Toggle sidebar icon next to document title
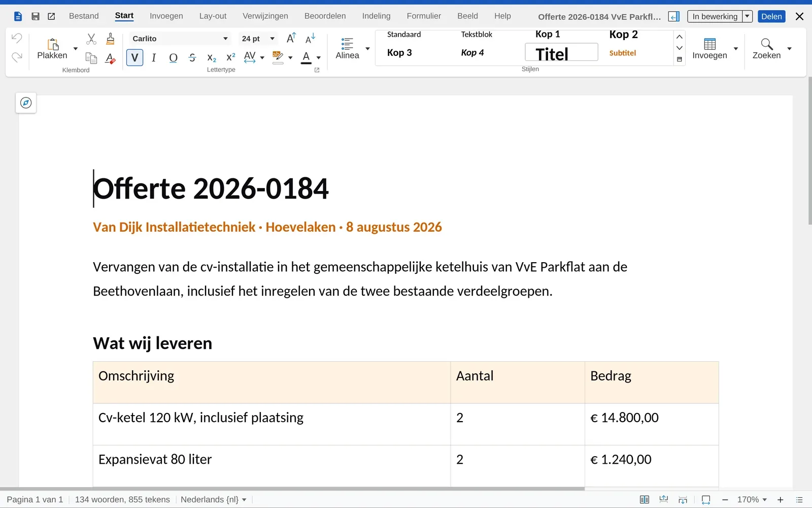Viewport: 812px width, 508px height. coord(674,16)
